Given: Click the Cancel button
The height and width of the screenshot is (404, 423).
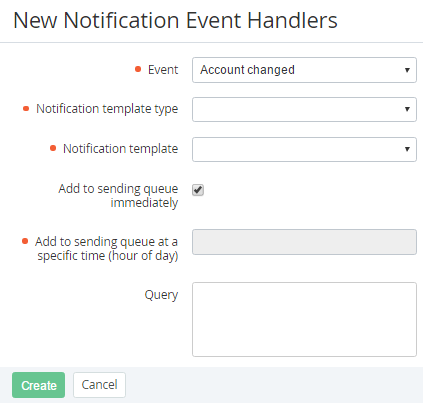Looking at the screenshot, I should click(x=99, y=385).
